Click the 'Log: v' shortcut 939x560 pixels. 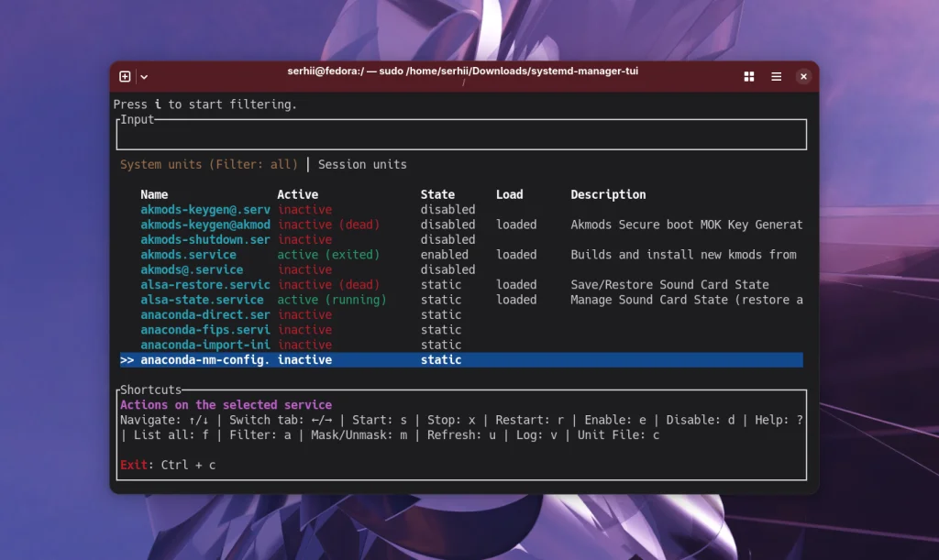[536, 435]
